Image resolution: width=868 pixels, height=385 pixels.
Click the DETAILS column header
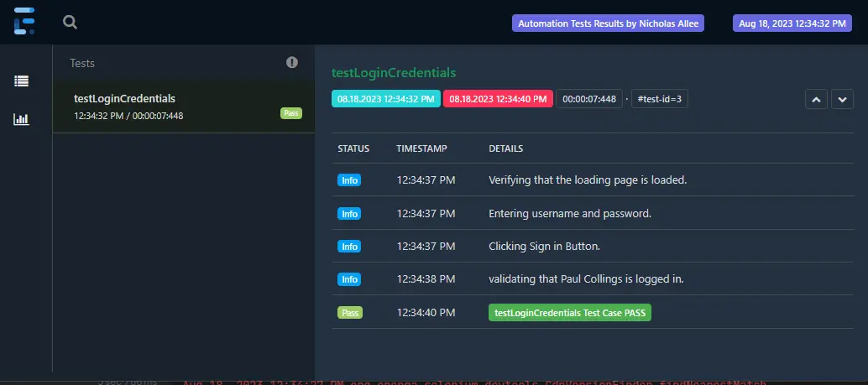pos(506,148)
